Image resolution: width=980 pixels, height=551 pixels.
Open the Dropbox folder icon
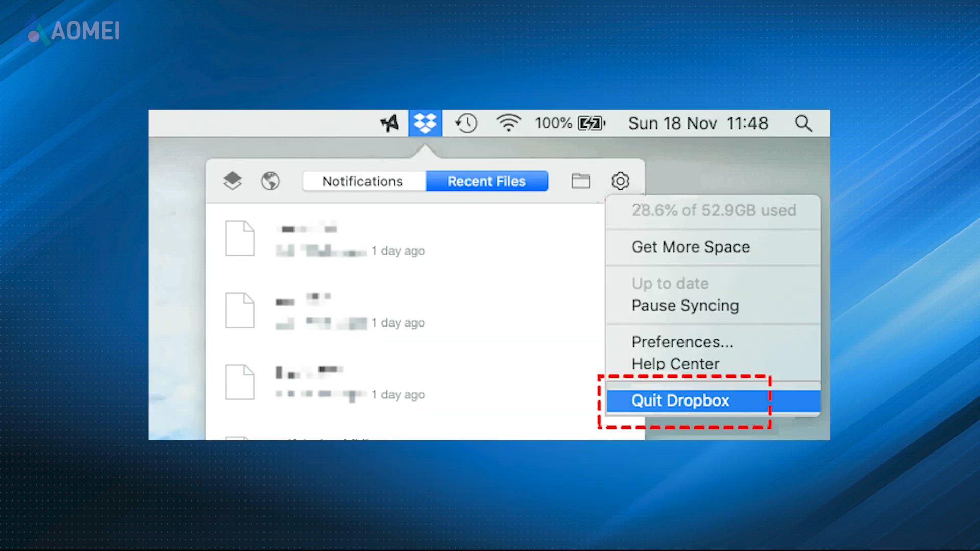[x=580, y=181]
